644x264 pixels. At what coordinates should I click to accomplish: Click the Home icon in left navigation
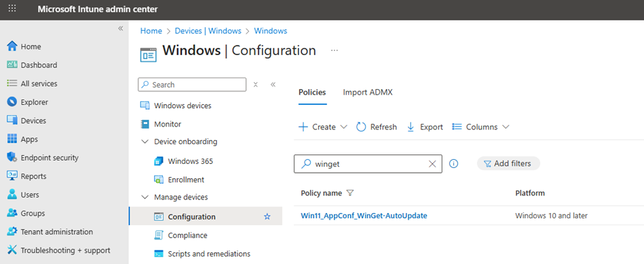tap(12, 46)
